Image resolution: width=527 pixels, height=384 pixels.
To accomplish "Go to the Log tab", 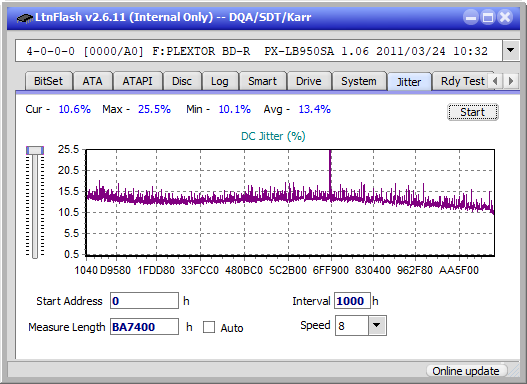I will (x=219, y=81).
